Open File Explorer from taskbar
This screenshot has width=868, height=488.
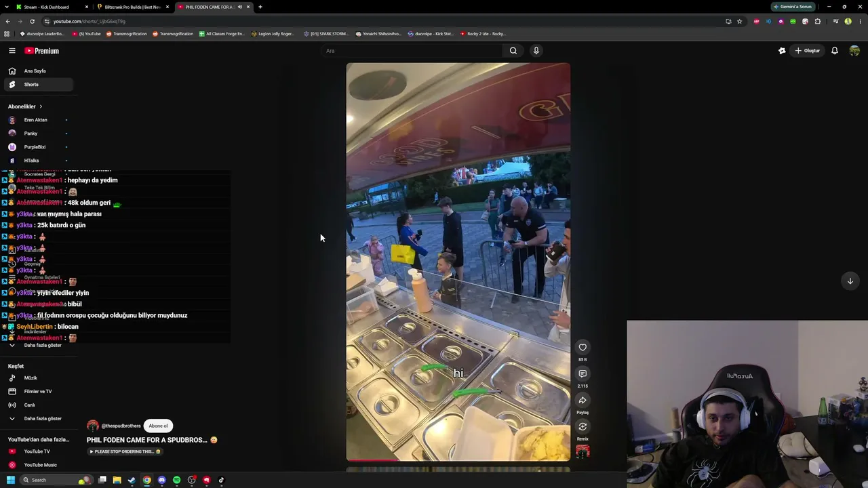pos(117,480)
